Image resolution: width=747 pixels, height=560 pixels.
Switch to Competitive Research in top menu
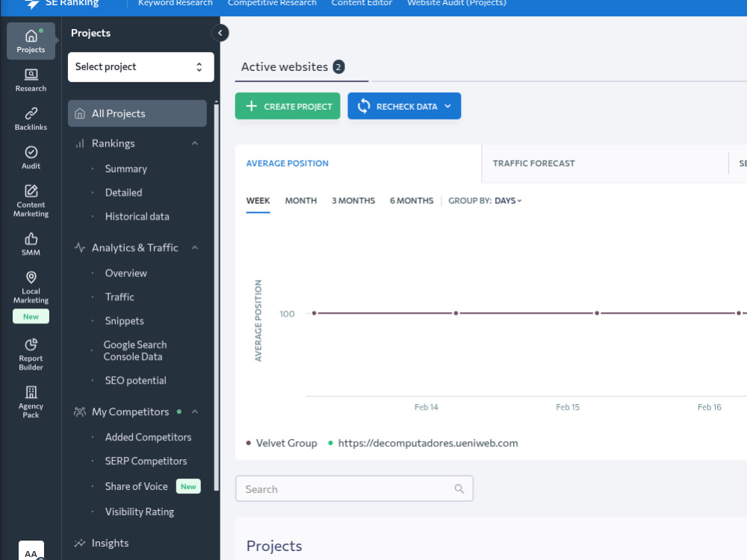272,3
